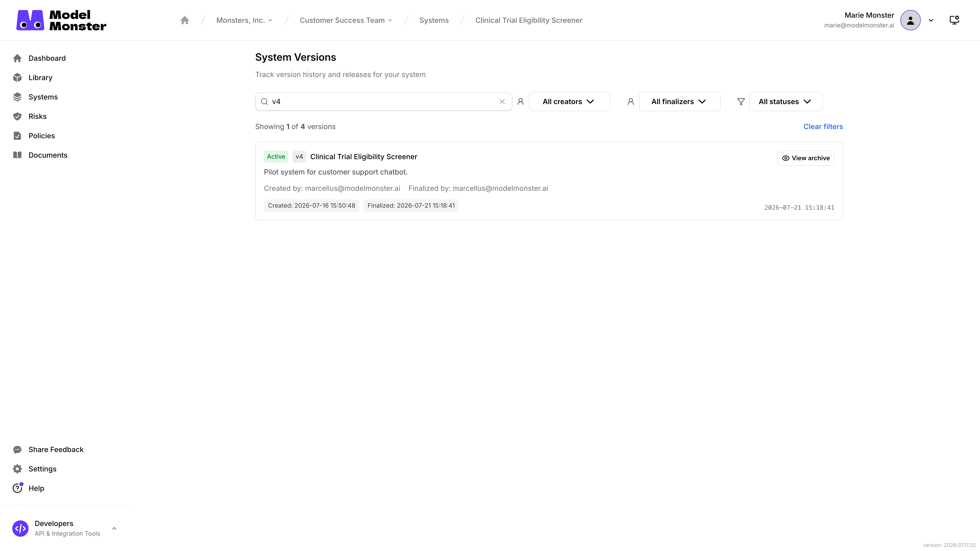Click the version: 2026.07.17.02 footer text

coord(949,545)
